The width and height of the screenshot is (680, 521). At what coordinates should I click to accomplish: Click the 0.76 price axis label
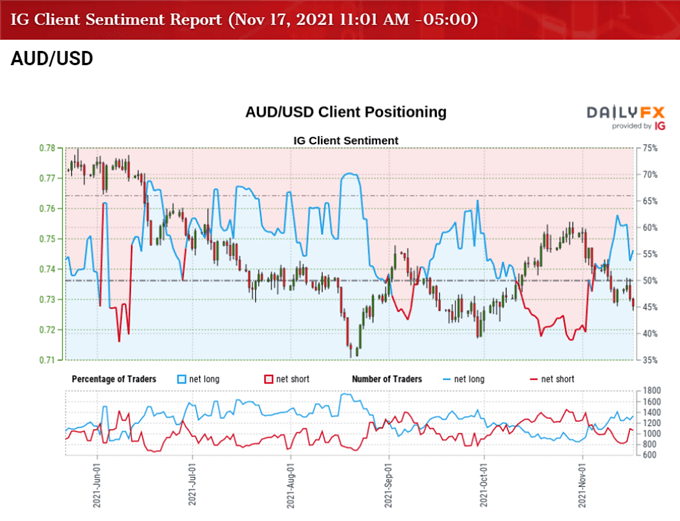click(47, 209)
